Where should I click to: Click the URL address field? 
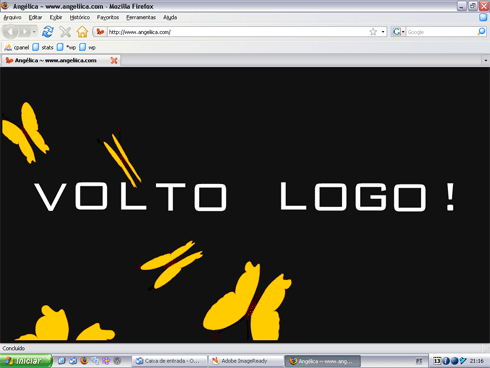[237, 32]
